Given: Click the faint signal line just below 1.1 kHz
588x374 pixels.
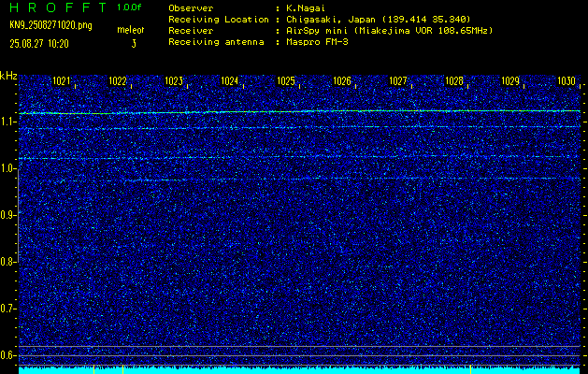Looking at the screenshot, I should 300,127.
